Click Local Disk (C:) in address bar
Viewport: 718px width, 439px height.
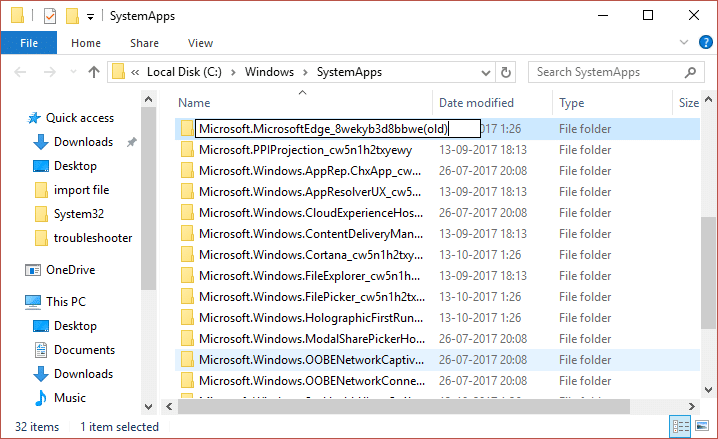(x=184, y=72)
